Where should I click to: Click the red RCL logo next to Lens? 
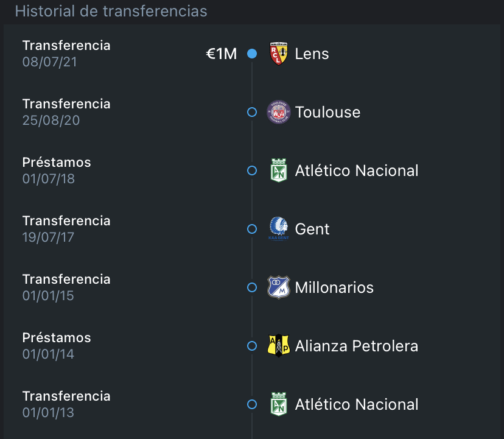click(x=278, y=54)
